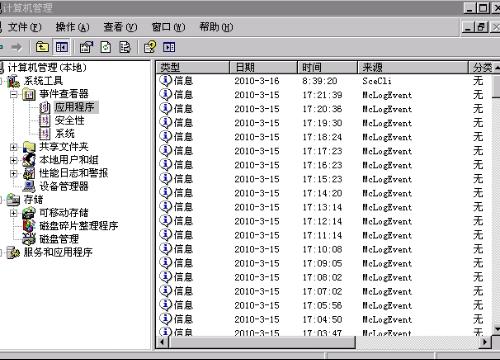Select the 服务和应用程序 label
The image size is (500, 360).
(58, 252)
